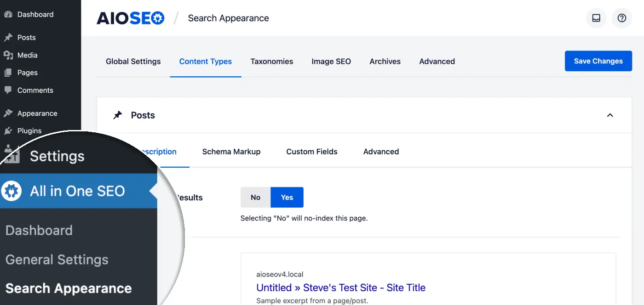The height and width of the screenshot is (305, 644).
Task: Select the Content Types tab
Action: coord(206,62)
